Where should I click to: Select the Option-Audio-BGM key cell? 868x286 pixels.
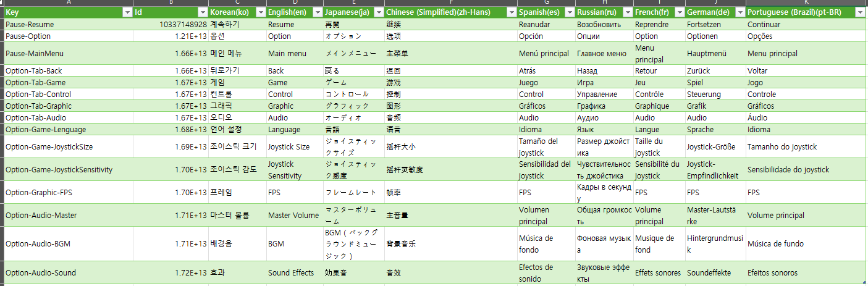pyautogui.click(x=68, y=244)
